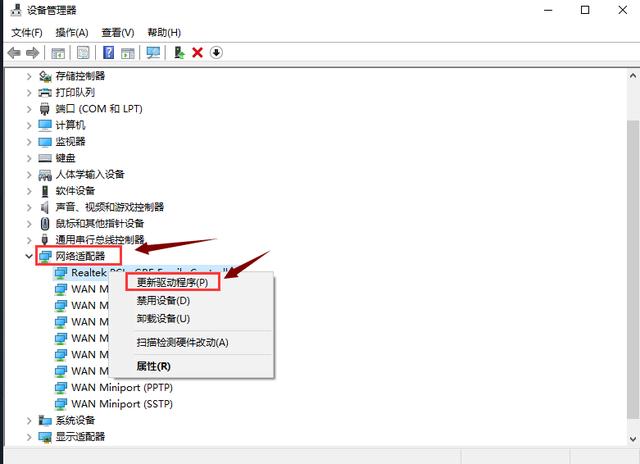640x464 pixels.
Task: Open the 操作(A) menu
Action: tap(72, 33)
